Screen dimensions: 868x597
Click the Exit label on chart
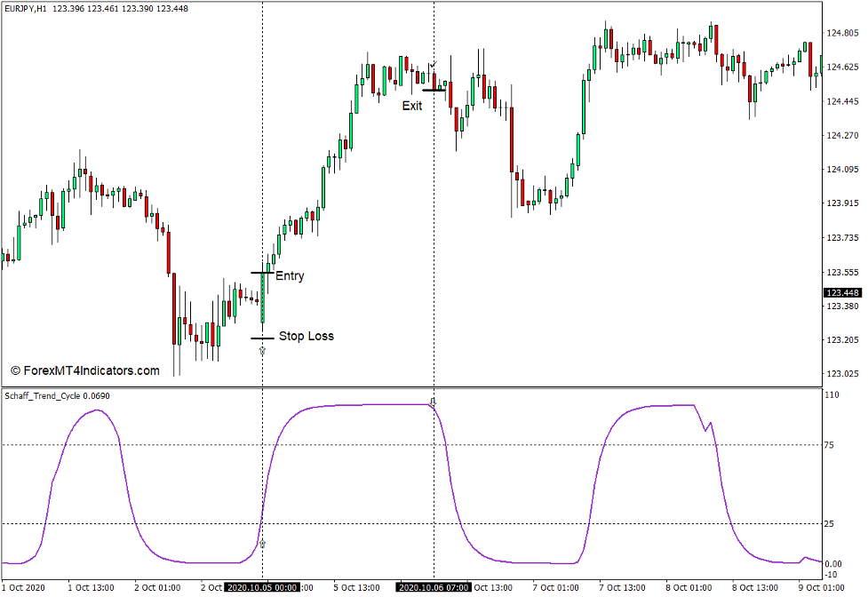pos(413,105)
